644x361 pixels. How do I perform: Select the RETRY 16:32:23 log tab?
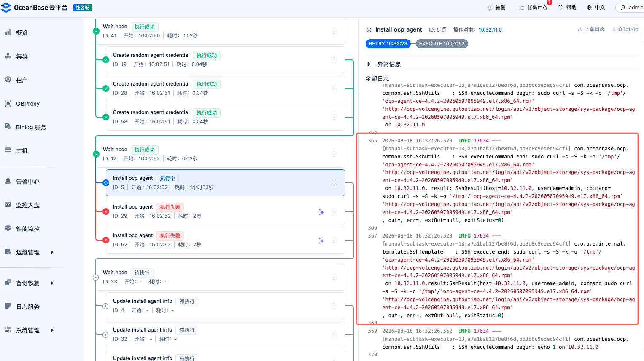point(388,44)
